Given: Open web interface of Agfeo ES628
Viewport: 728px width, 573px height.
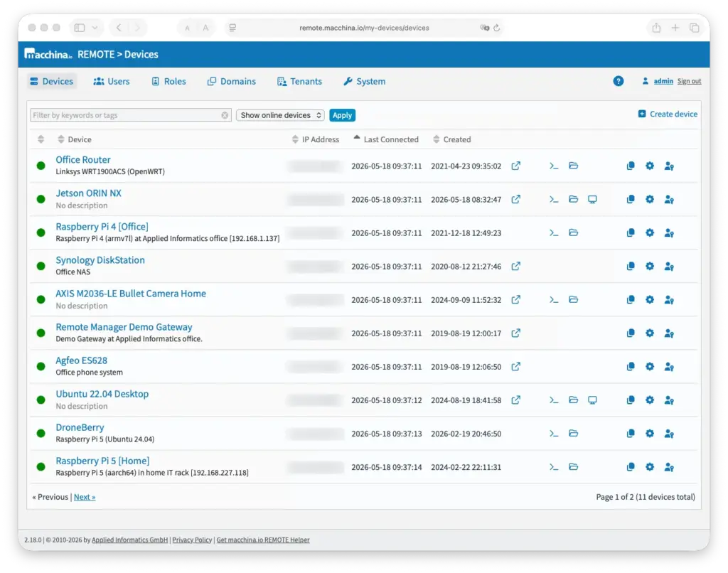Looking at the screenshot, I should (x=516, y=366).
